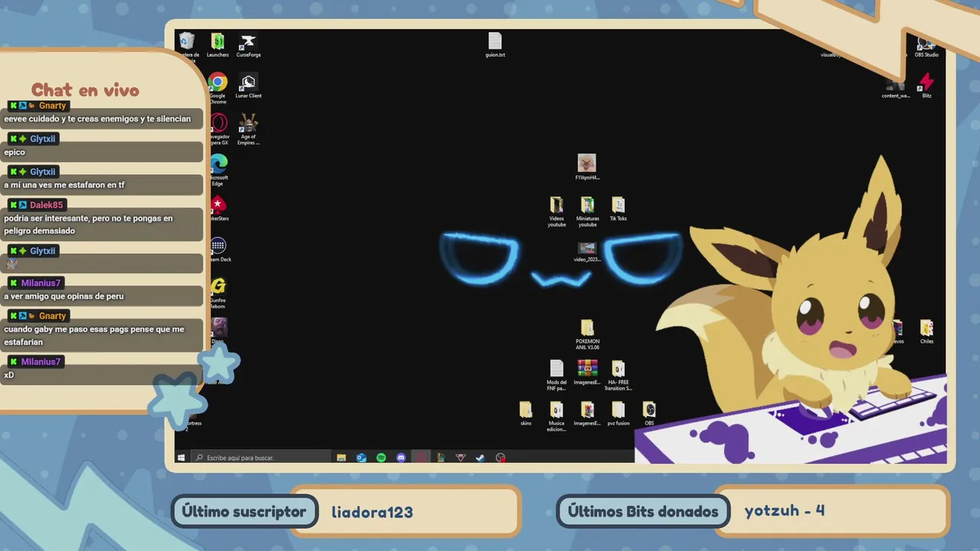Select the Gunfire Reborn game icon
The width and height of the screenshot is (980, 551).
pos(218,292)
